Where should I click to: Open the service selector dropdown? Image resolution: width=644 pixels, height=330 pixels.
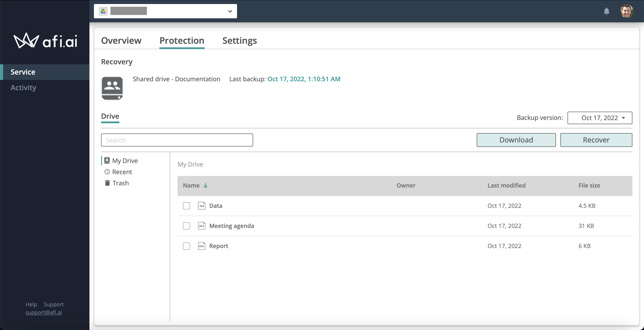tap(165, 11)
